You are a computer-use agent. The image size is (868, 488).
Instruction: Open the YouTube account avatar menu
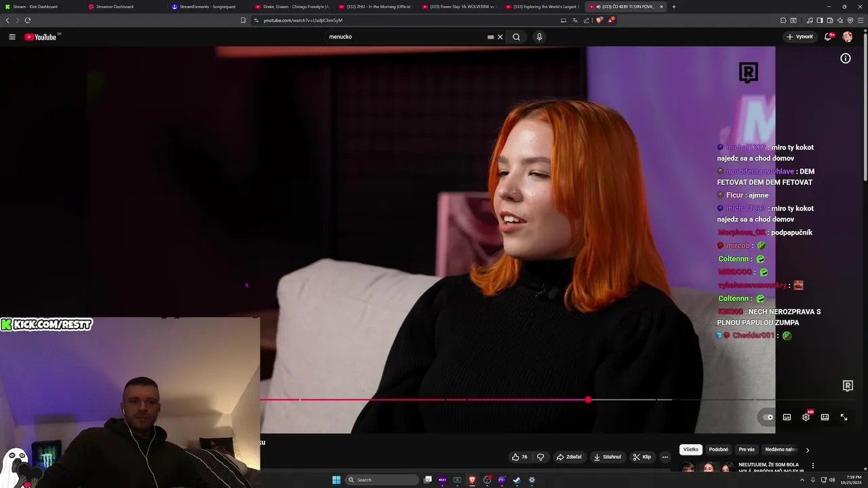pyautogui.click(x=847, y=37)
